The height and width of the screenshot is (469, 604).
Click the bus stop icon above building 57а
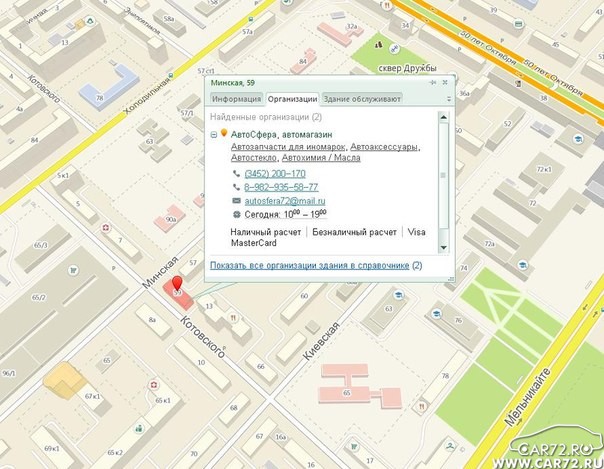pos(251,19)
